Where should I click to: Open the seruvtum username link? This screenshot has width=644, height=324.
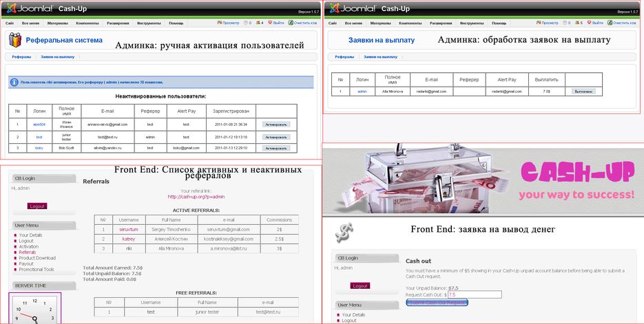point(129,230)
